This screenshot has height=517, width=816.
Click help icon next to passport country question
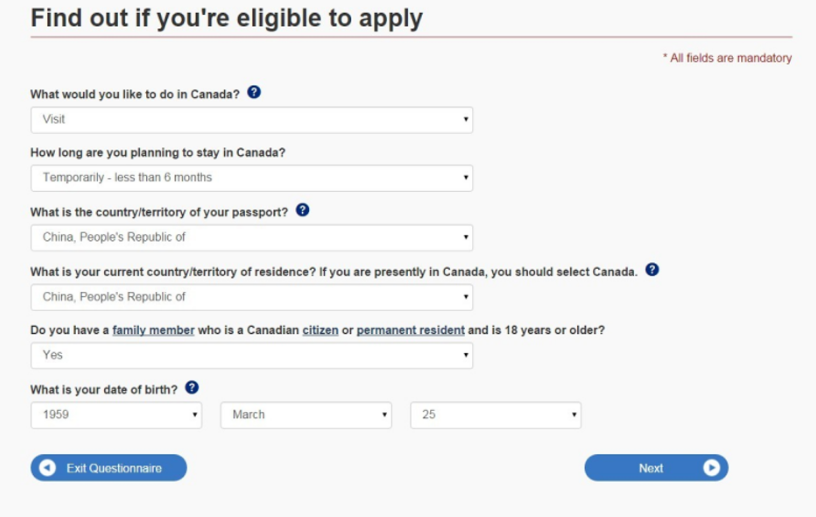point(303,210)
